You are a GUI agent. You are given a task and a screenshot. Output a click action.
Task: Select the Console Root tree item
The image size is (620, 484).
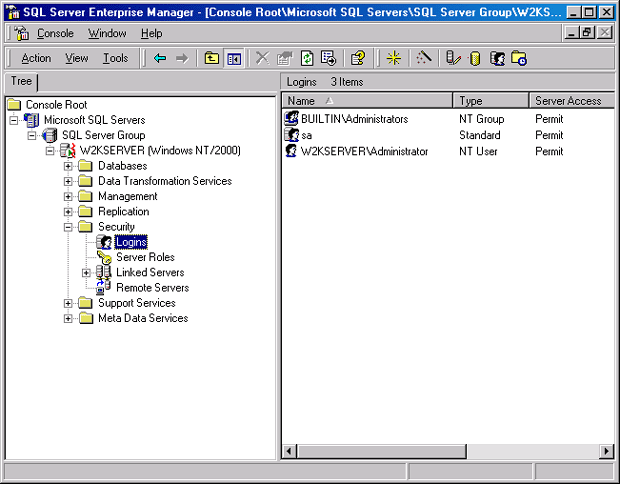(56, 105)
